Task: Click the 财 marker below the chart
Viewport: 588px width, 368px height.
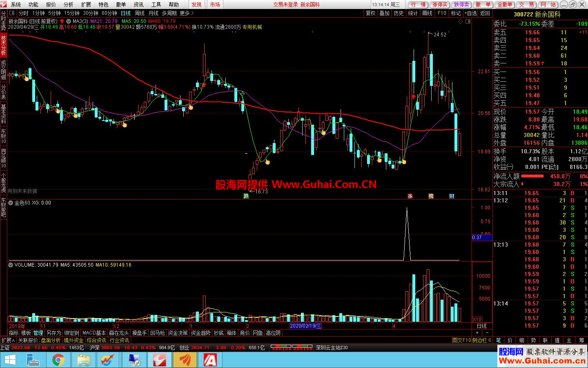Action: pos(452,196)
